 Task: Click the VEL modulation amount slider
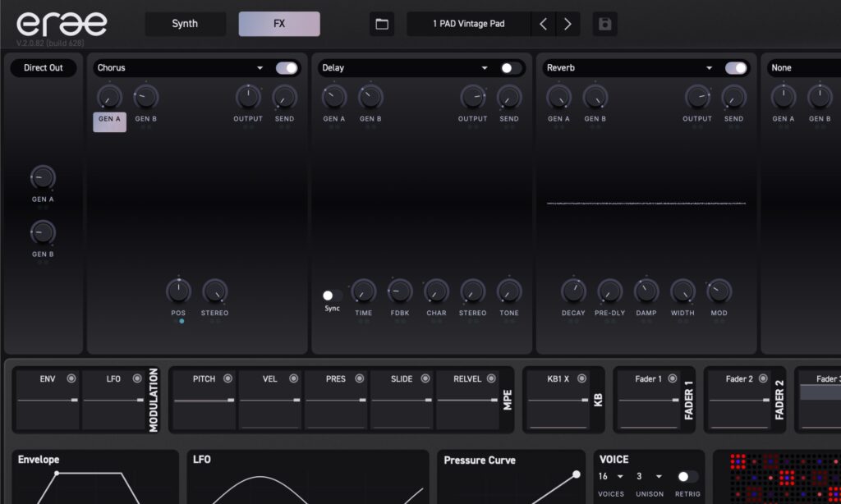click(x=269, y=400)
